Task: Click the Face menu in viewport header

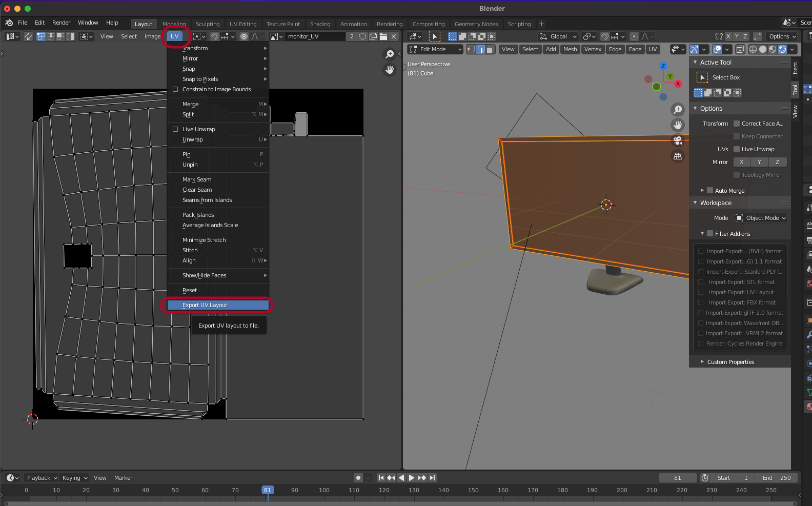Action: (635, 49)
